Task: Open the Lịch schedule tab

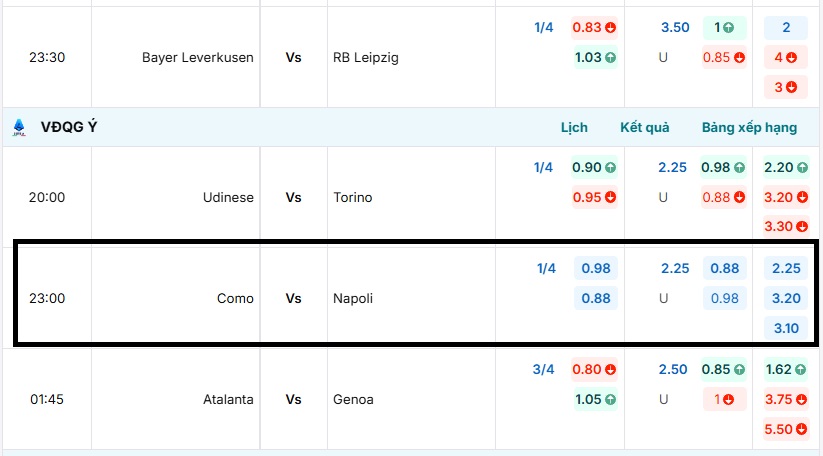Action: 574,128
